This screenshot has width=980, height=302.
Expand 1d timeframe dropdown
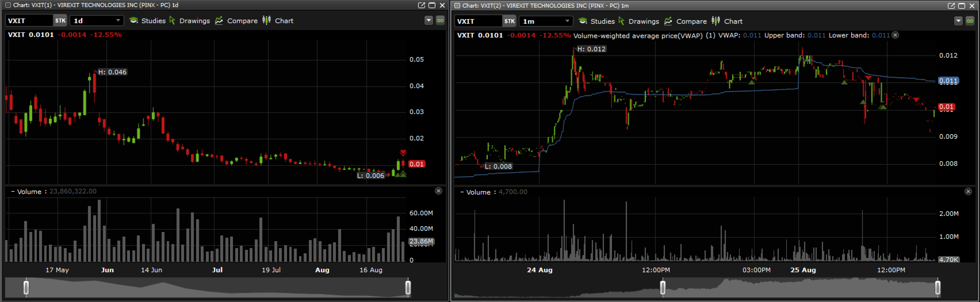[118, 20]
